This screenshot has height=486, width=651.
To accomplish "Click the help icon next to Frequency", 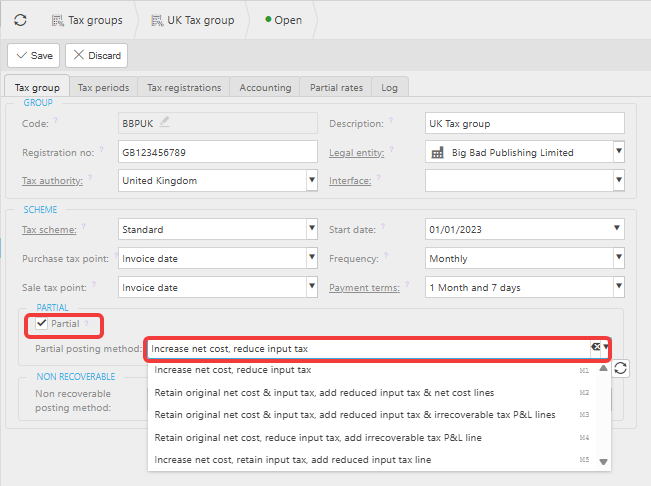I will click(386, 255).
